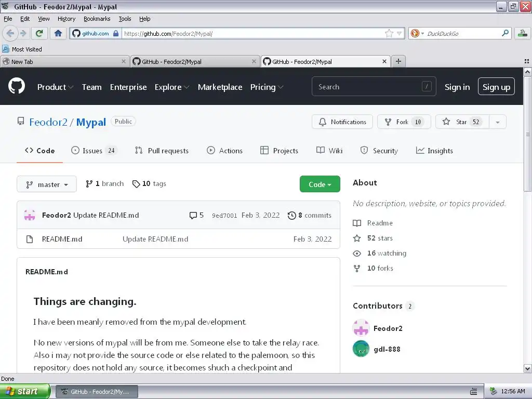Click the Windows start button
532x399 pixels.
click(25, 391)
